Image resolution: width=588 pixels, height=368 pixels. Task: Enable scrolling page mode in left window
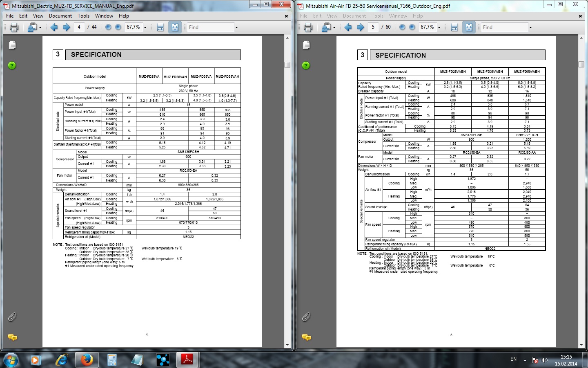[x=160, y=27]
